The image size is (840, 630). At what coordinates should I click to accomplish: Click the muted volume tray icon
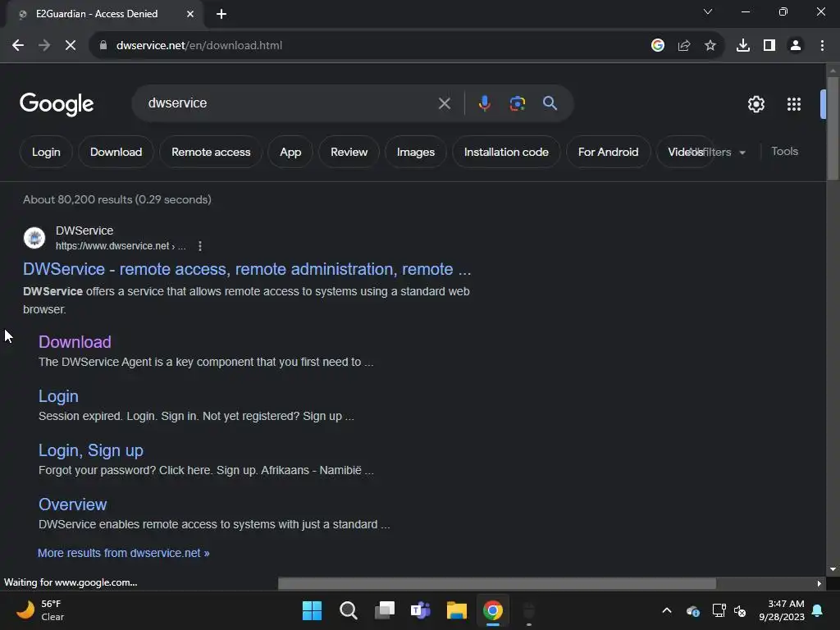point(741,610)
